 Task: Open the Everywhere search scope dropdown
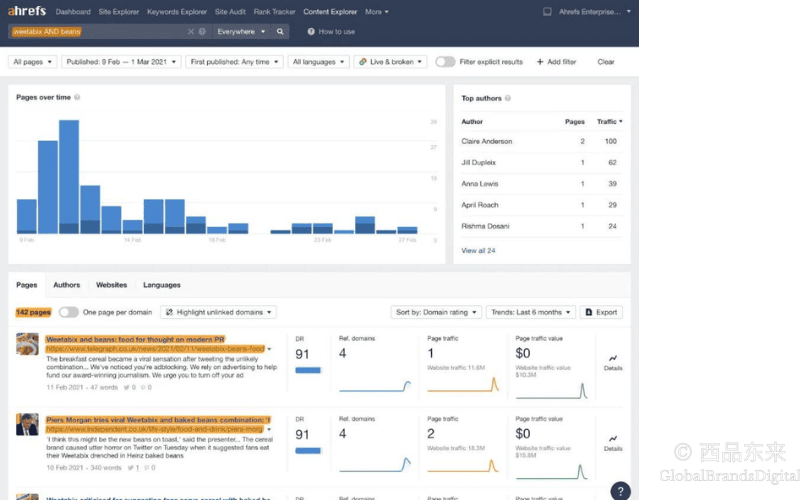(x=241, y=32)
